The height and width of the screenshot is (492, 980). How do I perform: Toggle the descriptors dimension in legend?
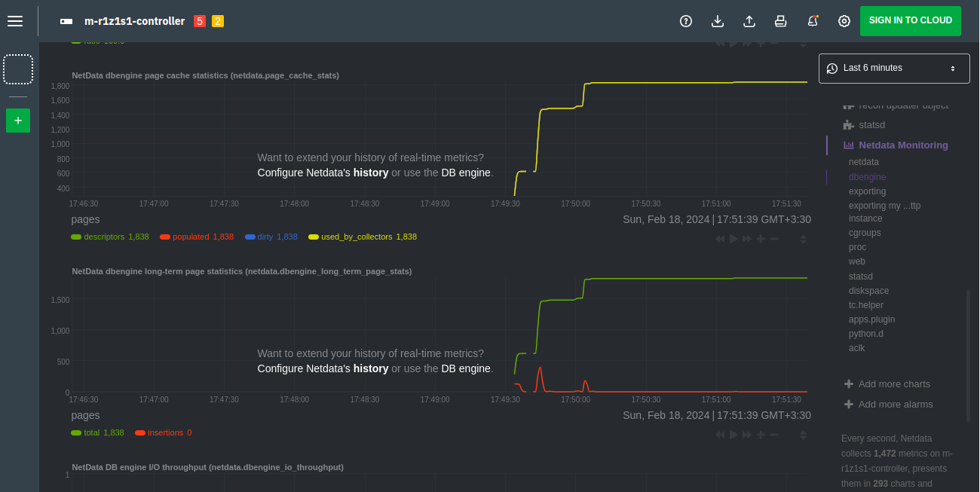pos(104,237)
